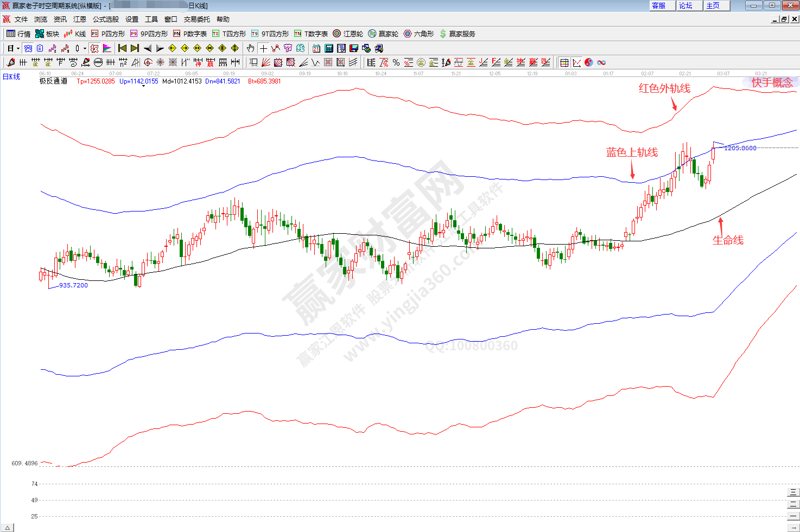
Task: Open the 公式选股 menu
Action: [105, 19]
